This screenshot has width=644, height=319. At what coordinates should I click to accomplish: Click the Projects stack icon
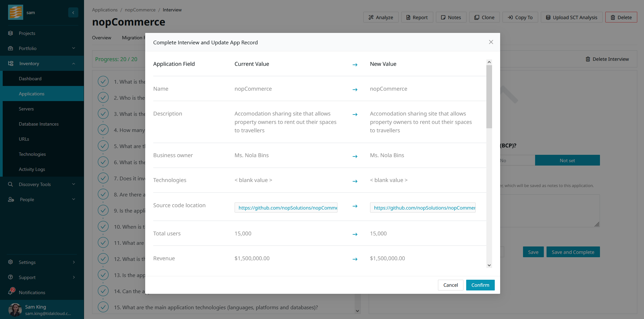pos(11,33)
